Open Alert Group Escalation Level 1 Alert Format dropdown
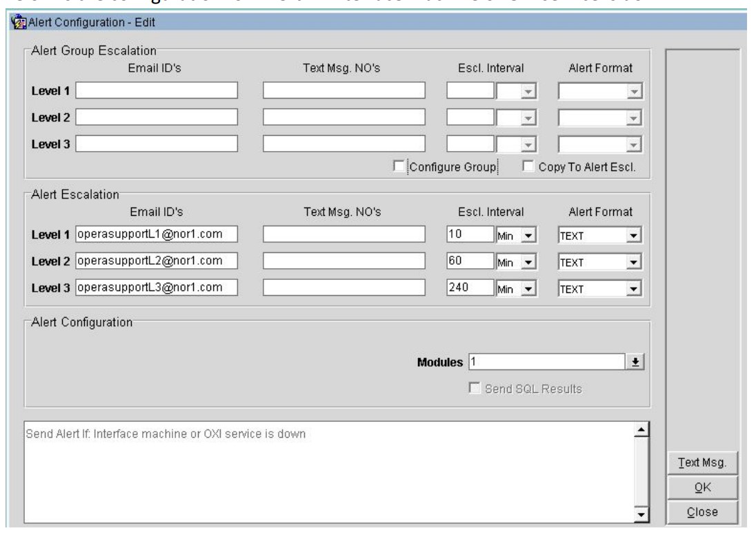Screen dimensions: 756x535 pos(634,91)
